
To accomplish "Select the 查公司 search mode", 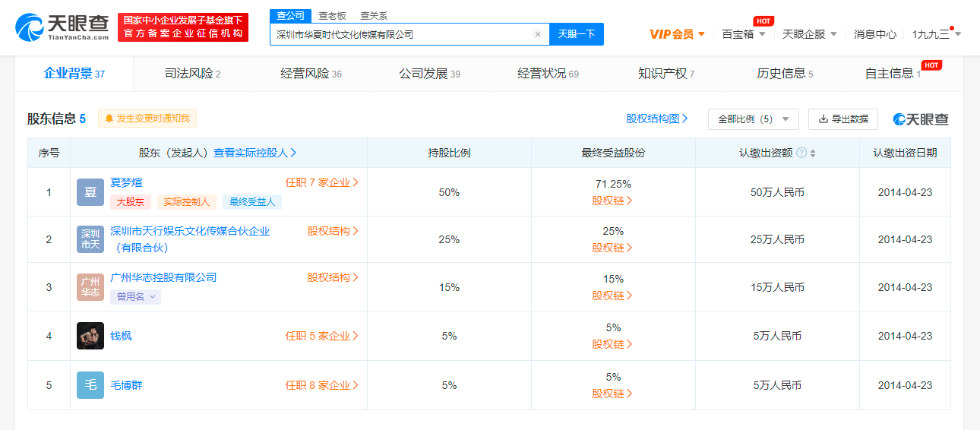I will coord(290,15).
